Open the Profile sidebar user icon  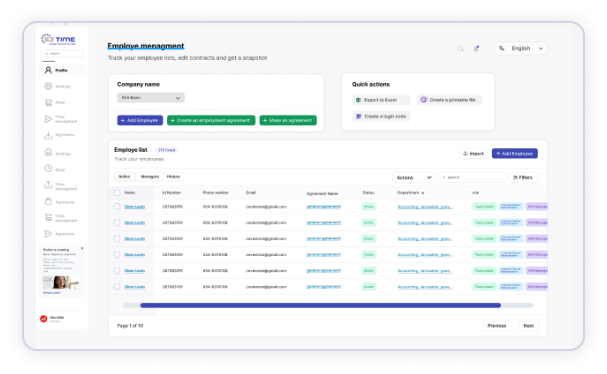(48, 70)
